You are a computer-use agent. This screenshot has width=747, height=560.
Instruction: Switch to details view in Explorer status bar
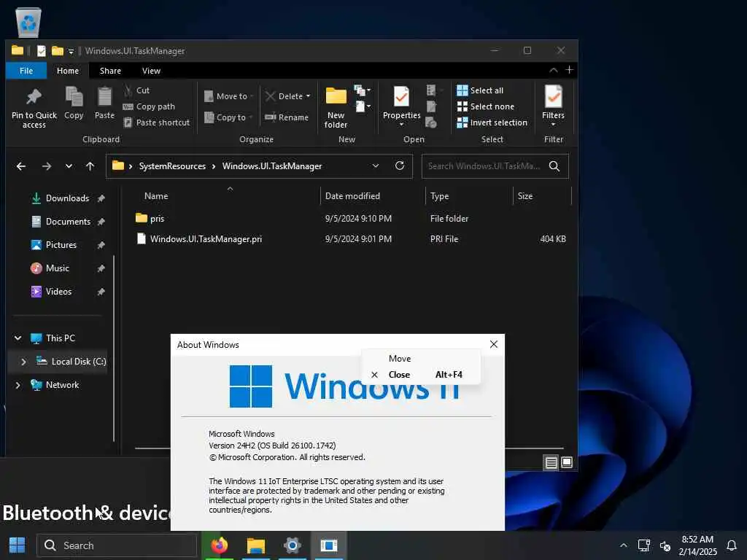coord(551,462)
